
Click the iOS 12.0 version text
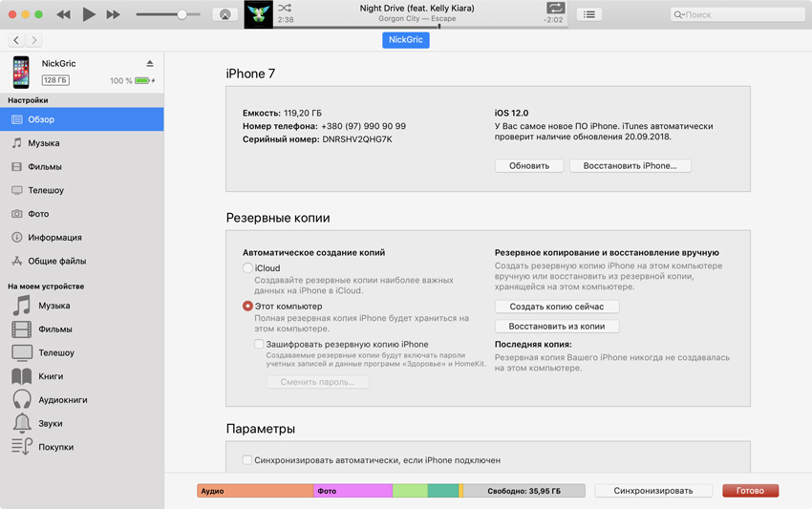(511, 113)
